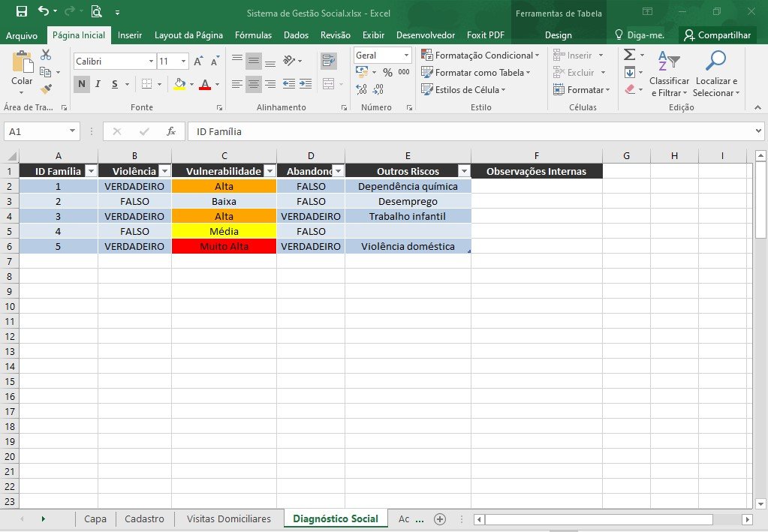Undo the last action
768x532 pixels.
click(x=44, y=11)
